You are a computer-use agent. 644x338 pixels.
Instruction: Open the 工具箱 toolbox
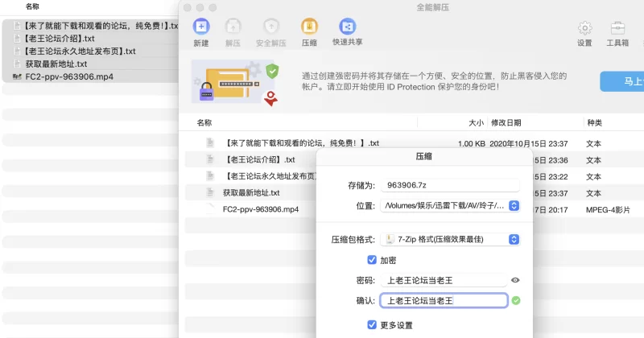tap(617, 29)
